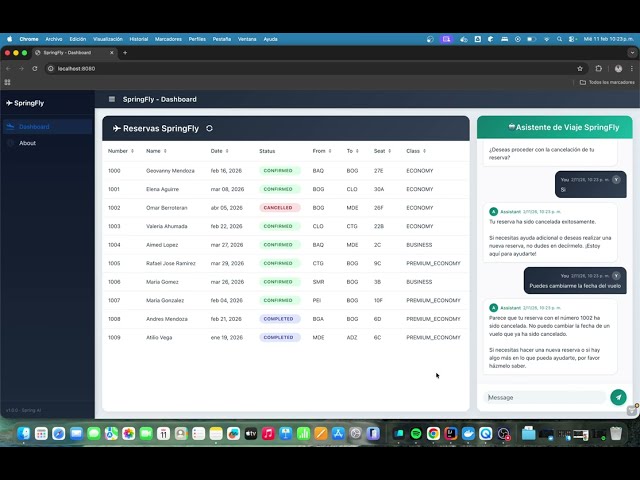Open Docker from the dock
640x480 pixels.
468,433
